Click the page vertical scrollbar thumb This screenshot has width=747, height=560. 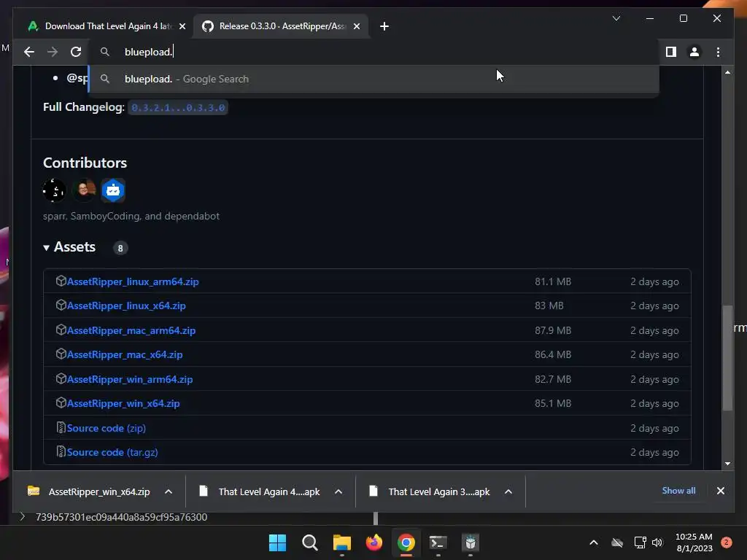click(x=727, y=357)
